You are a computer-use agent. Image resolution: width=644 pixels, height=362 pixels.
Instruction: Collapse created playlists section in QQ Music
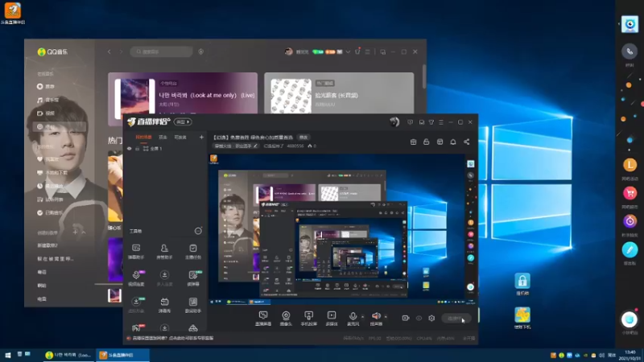pos(84,232)
